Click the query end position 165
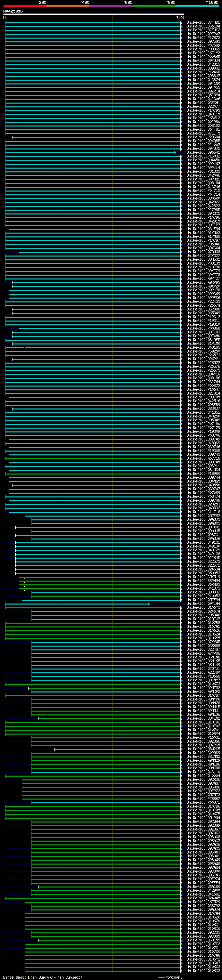 tap(179, 17)
